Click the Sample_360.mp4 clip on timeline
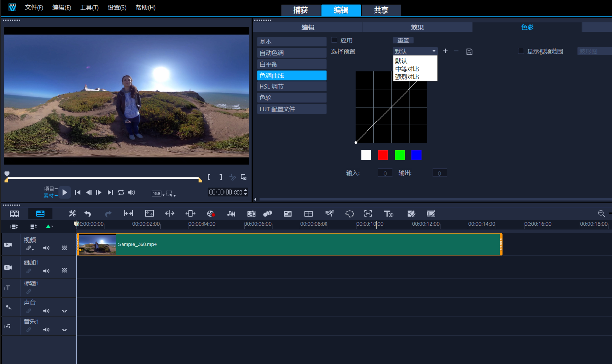The width and height of the screenshot is (612, 364). (x=296, y=244)
